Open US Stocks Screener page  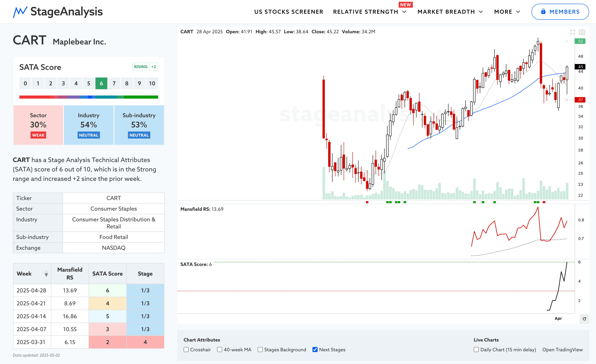point(289,12)
